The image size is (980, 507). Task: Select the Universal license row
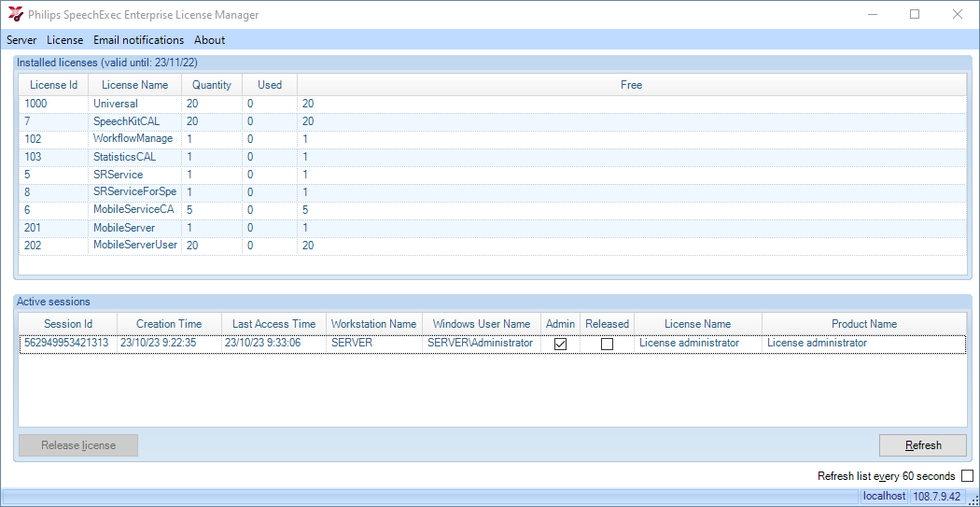point(493,104)
